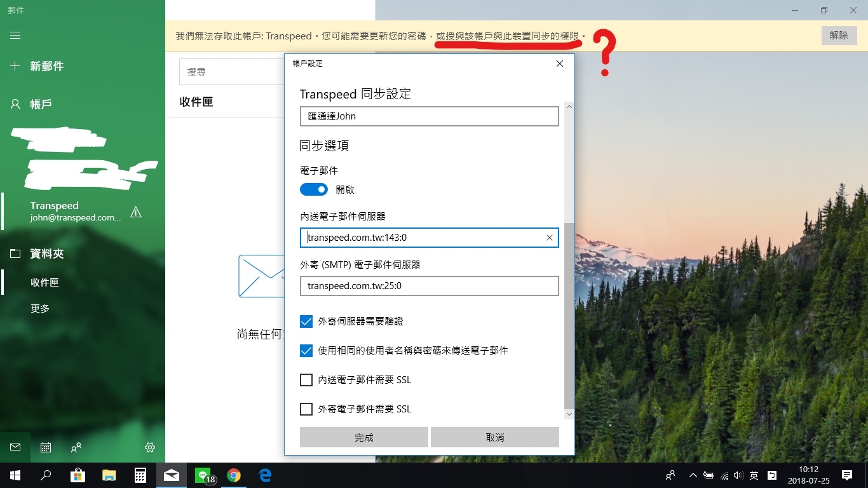
Task: Edit the 匯通達John account name field
Action: point(430,116)
